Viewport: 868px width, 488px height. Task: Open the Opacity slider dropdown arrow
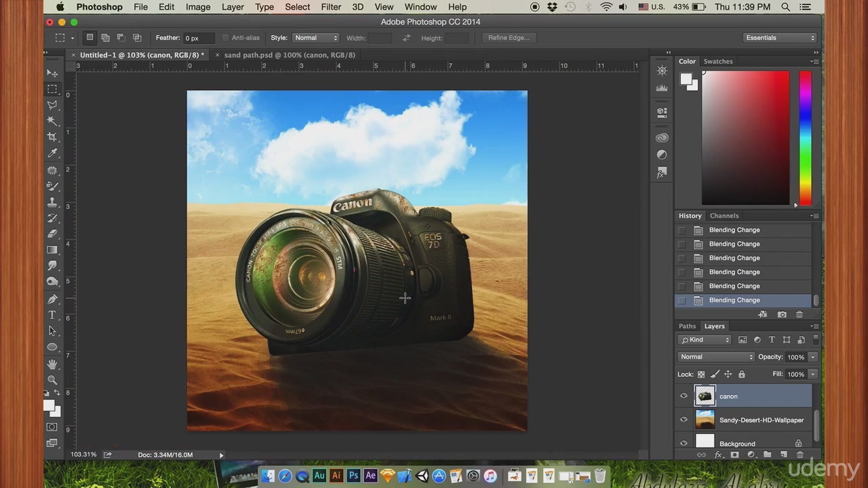pos(812,357)
